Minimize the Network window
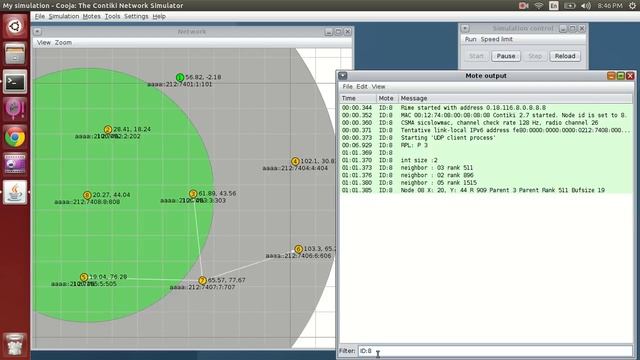The height and width of the screenshot is (360, 640). click(x=329, y=31)
